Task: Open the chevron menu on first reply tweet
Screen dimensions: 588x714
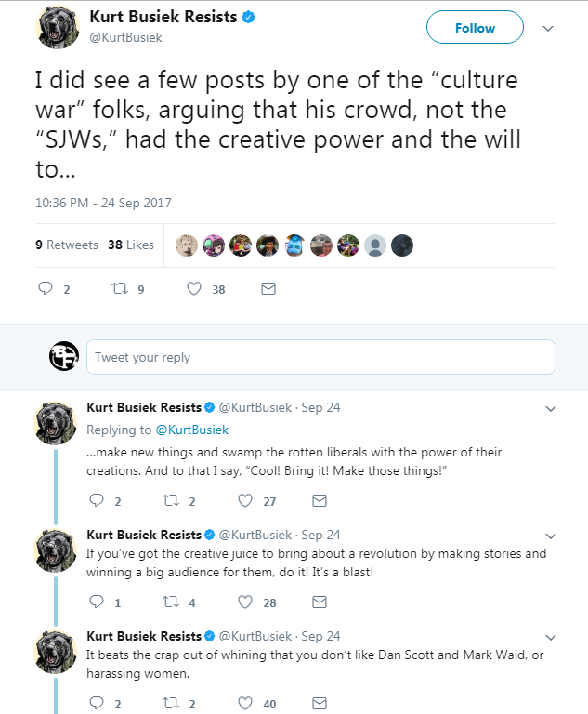Action: pos(551,408)
